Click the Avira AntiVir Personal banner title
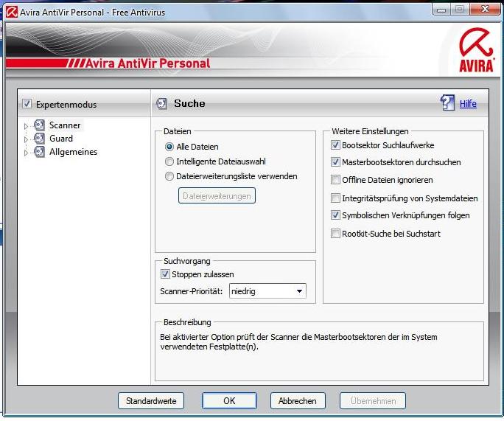Image resolution: width=504 pixels, height=421 pixels. (x=148, y=63)
